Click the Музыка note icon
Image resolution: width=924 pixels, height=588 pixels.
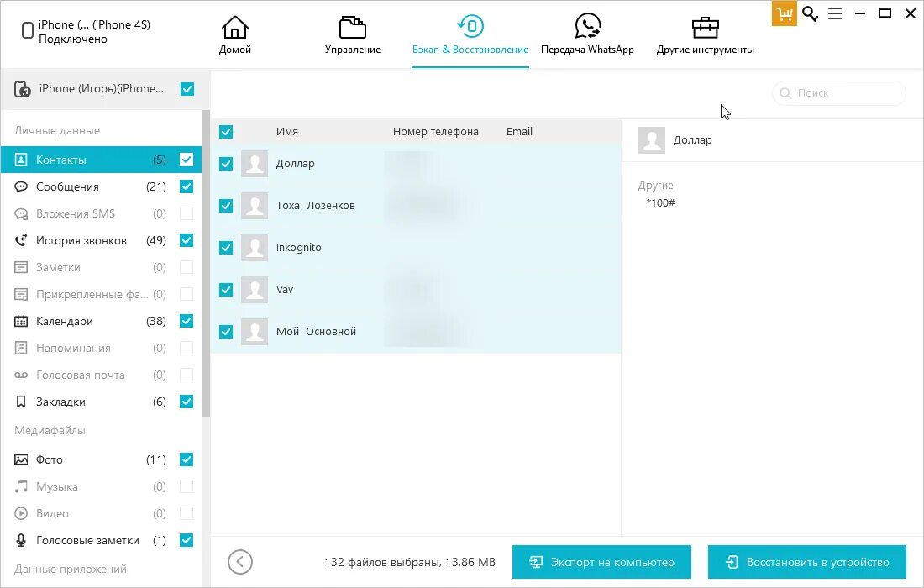coord(21,486)
